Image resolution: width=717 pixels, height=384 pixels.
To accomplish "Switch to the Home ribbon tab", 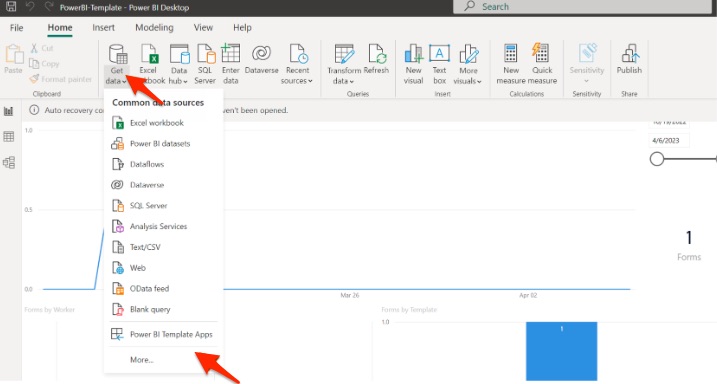I will [x=60, y=28].
